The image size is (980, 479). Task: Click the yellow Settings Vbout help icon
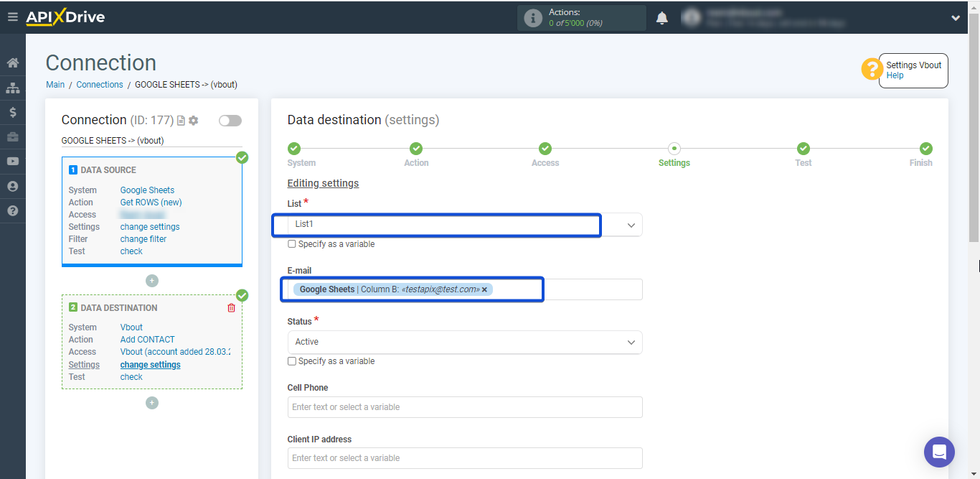872,70
